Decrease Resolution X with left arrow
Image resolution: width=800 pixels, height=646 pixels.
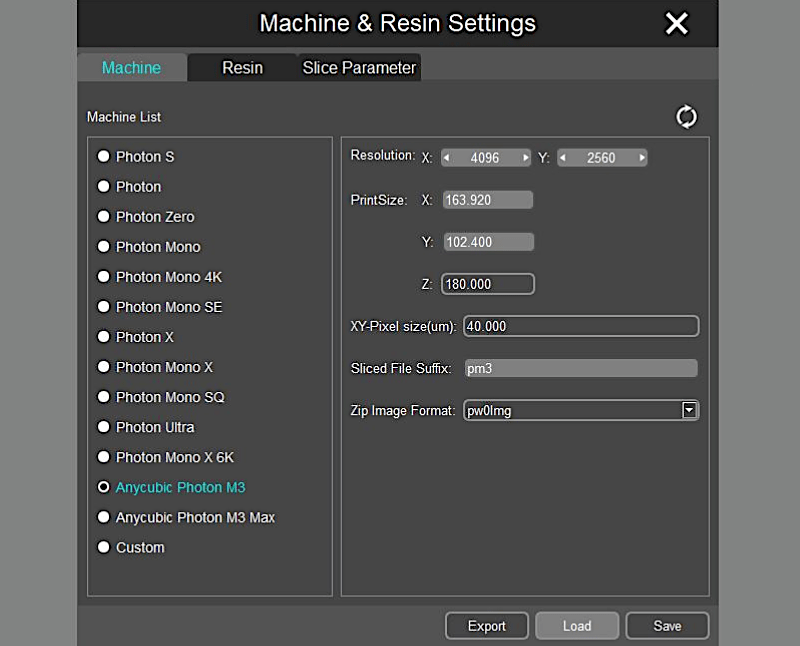click(x=446, y=158)
